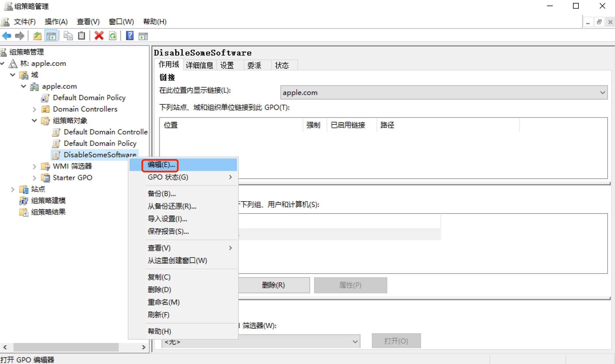Choose 编辑(E)... in the context menu
Viewport: 615px width, 364px height.
pos(161,165)
